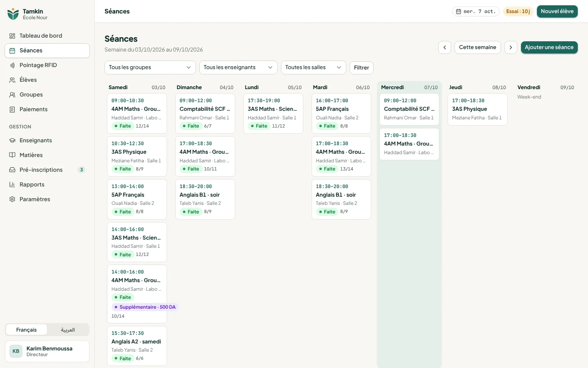Click the Supplémentaire · 500 DA tag
Viewport: 588px width, 368px height.
[145, 307]
